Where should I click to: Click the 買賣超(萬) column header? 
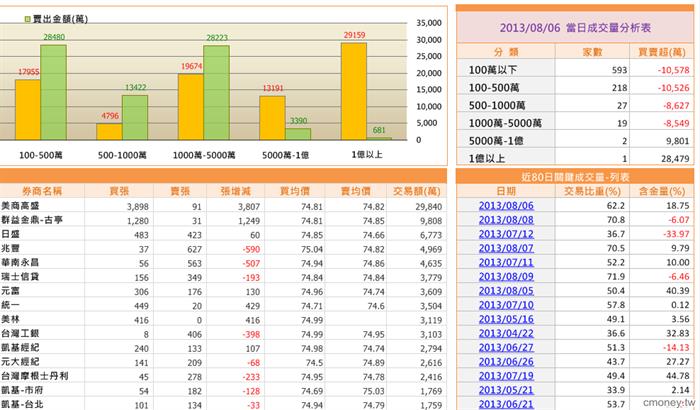coord(662,52)
